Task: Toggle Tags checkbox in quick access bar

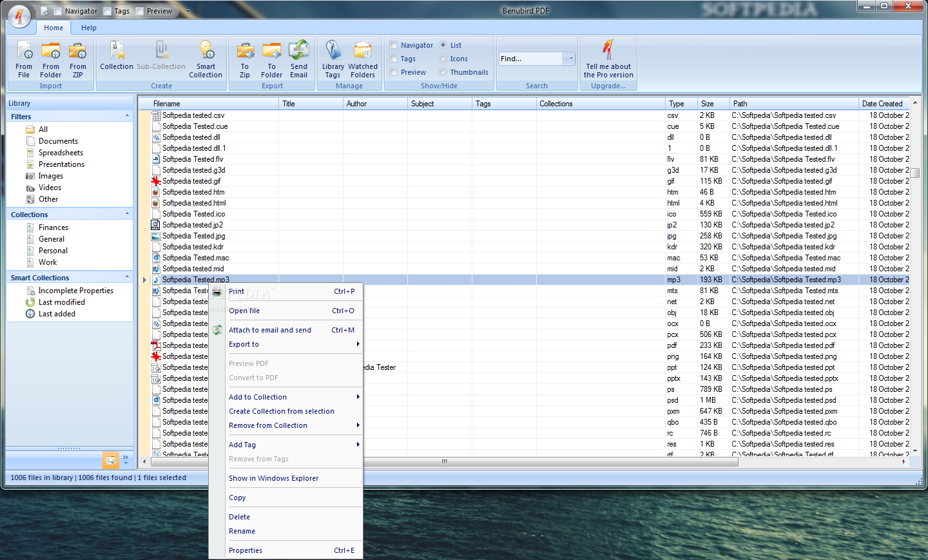Action: coord(108,11)
